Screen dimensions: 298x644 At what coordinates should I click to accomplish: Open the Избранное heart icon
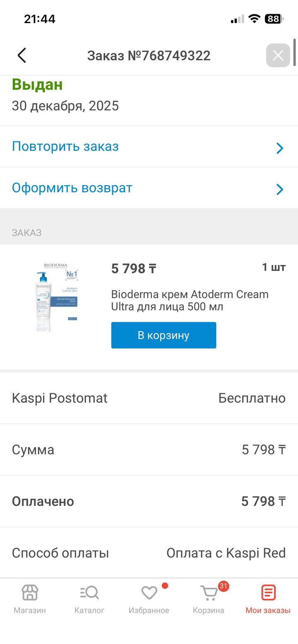pos(149,593)
